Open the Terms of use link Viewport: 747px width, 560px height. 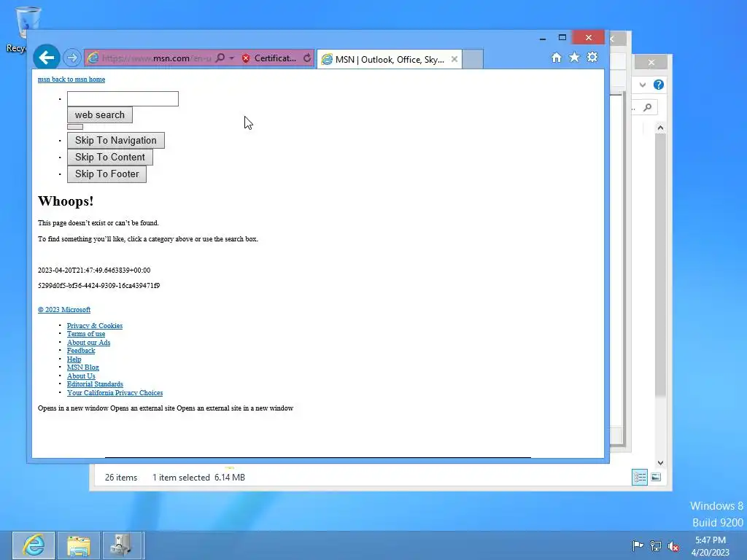pyautogui.click(x=86, y=334)
